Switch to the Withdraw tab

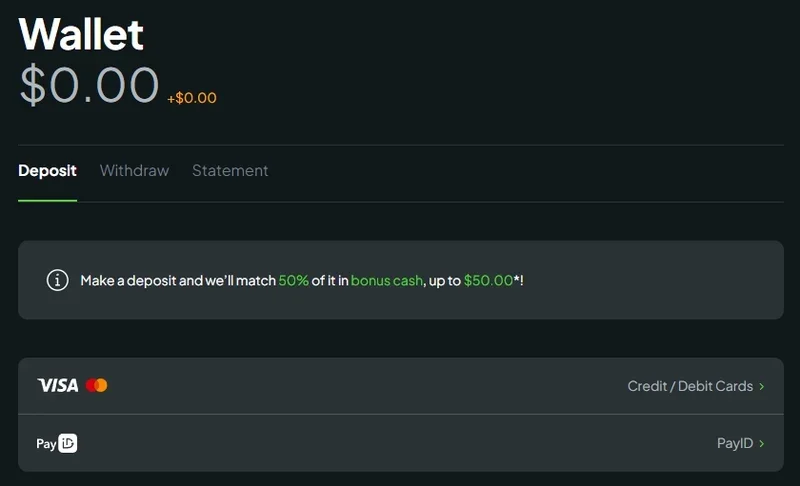click(134, 170)
